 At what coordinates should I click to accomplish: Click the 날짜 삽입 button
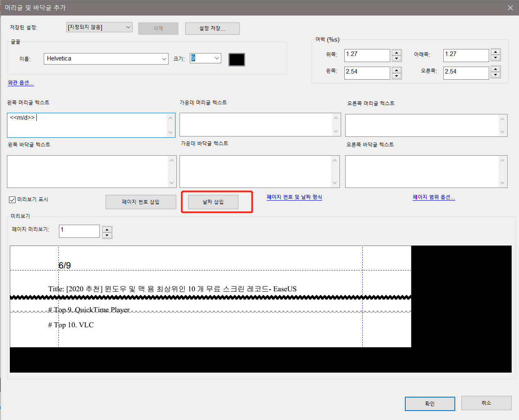[x=213, y=202]
